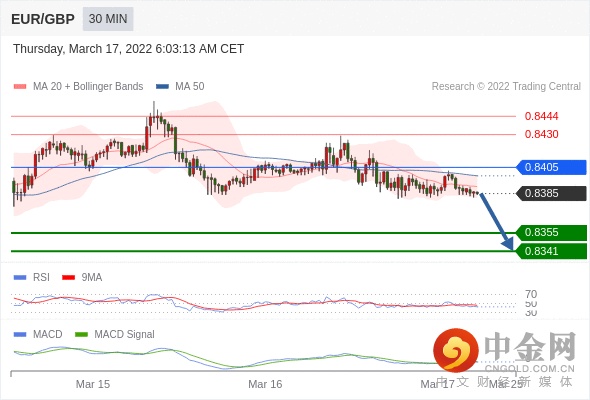This screenshot has height=400, width=590.
Task: Click the 0.8444 resistance level label
Action: pyautogui.click(x=541, y=116)
